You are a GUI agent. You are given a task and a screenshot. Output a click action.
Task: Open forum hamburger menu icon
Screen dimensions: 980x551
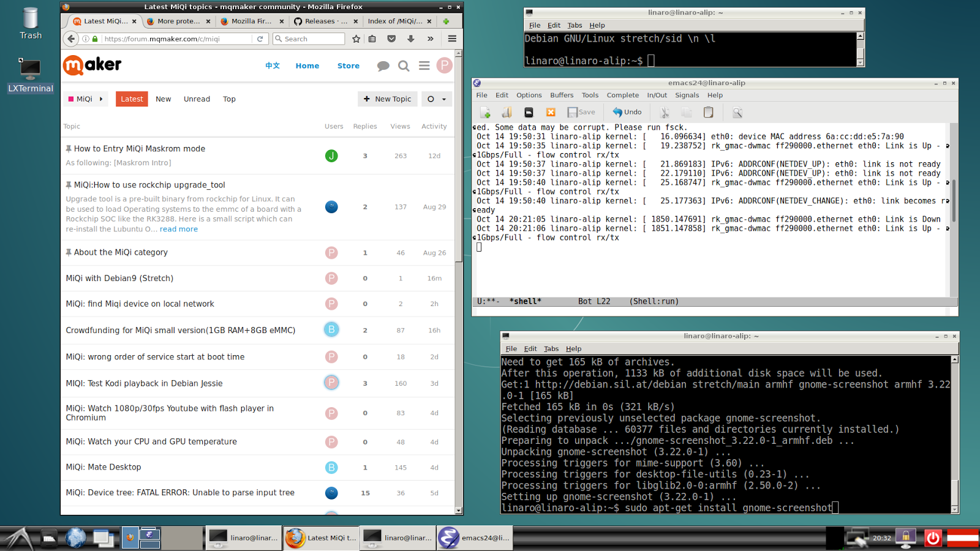[424, 66]
